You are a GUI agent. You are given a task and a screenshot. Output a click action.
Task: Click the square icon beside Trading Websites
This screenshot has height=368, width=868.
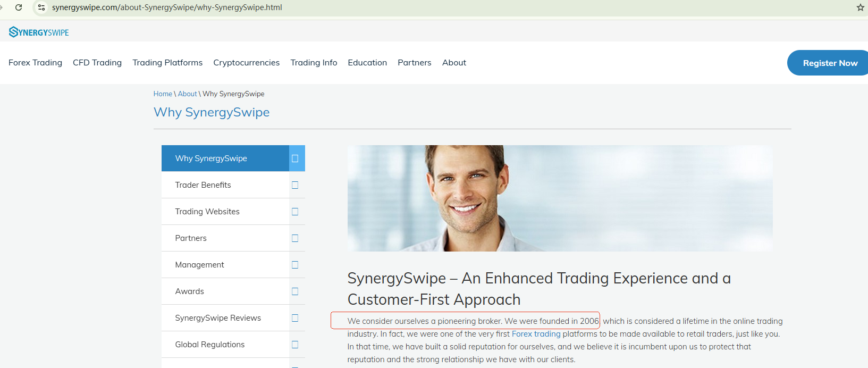click(x=295, y=212)
